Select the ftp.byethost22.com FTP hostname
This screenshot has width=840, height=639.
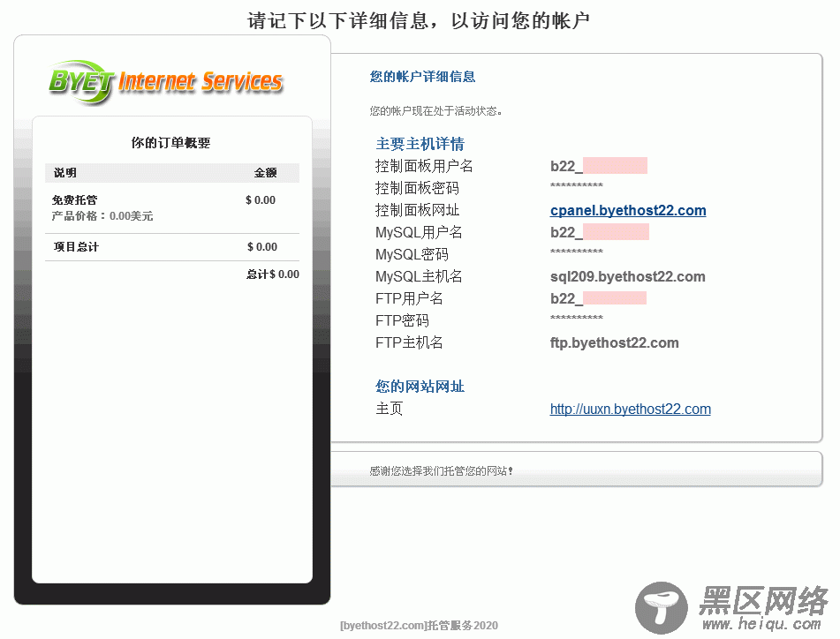(615, 343)
